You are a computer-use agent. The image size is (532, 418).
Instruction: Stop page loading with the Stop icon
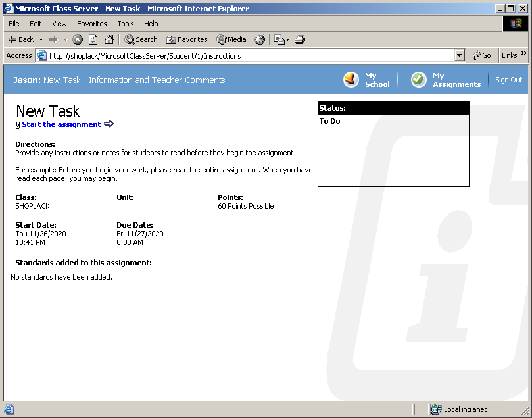(x=78, y=39)
